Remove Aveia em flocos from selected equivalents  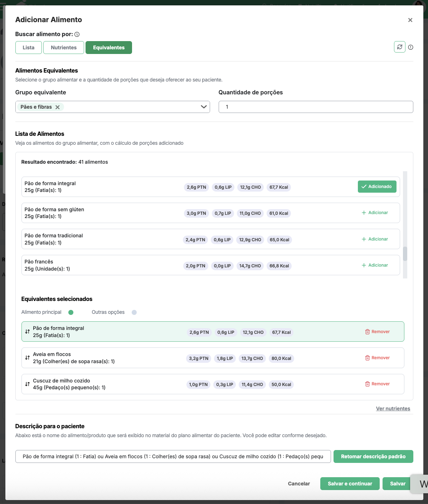[377, 358]
